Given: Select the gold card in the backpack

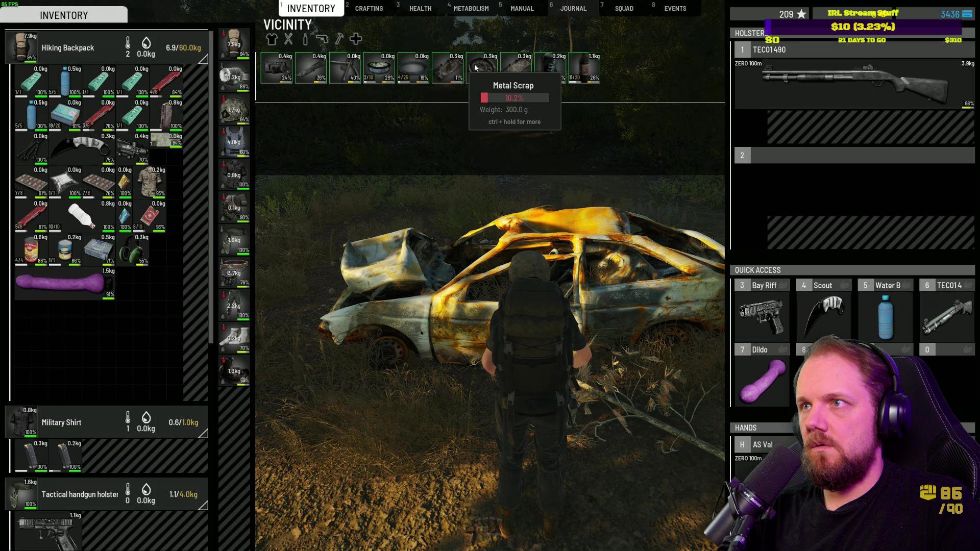Looking at the screenshot, I should point(125,182).
